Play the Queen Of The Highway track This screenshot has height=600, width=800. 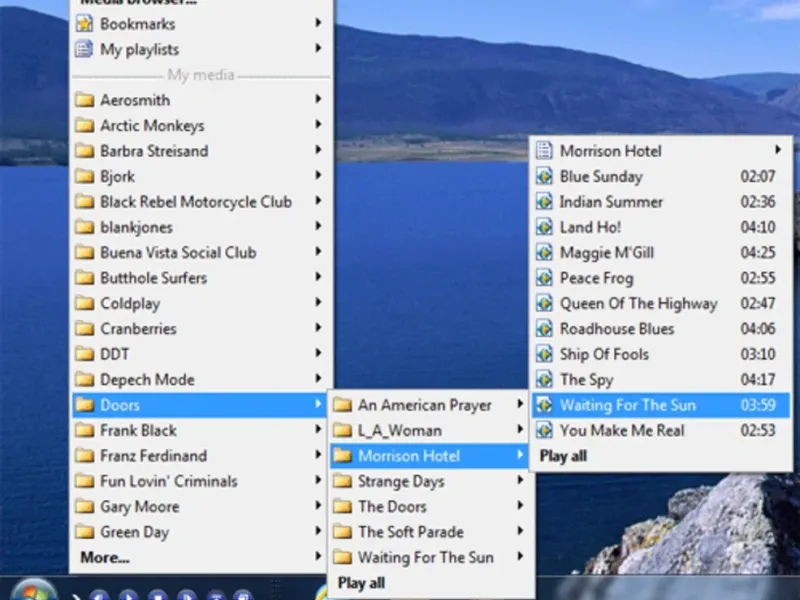click(661, 303)
